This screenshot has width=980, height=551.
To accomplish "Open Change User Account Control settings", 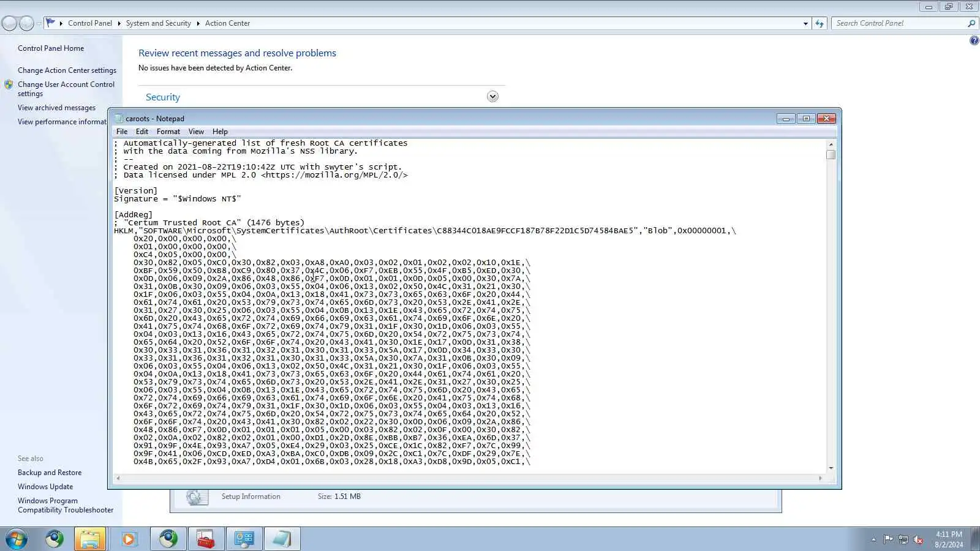I will (66, 89).
